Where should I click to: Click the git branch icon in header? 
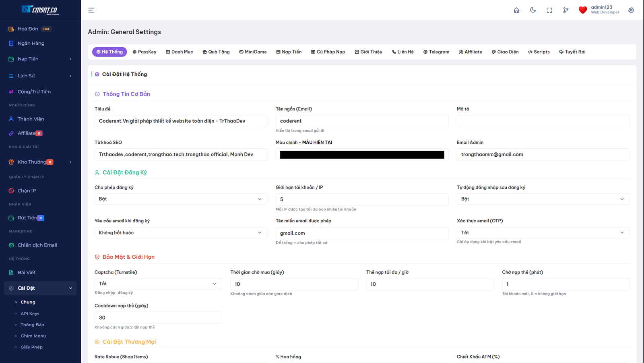point(566,10)
